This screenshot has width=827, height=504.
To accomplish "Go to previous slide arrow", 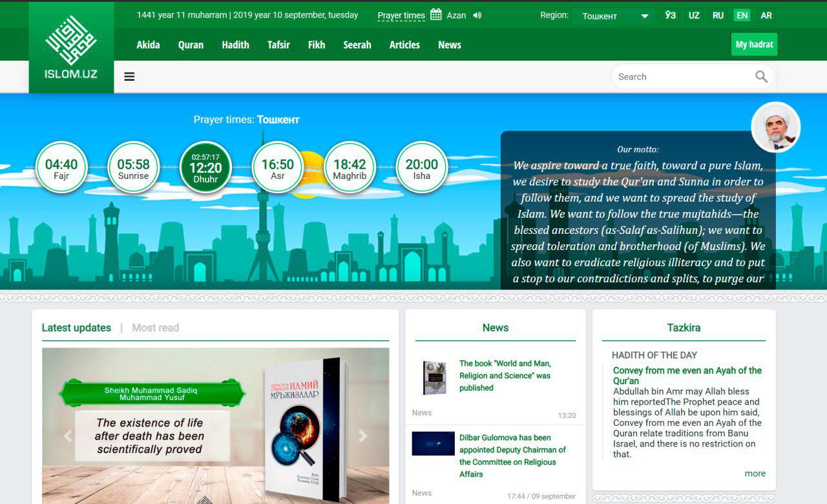I will [68, 436].
